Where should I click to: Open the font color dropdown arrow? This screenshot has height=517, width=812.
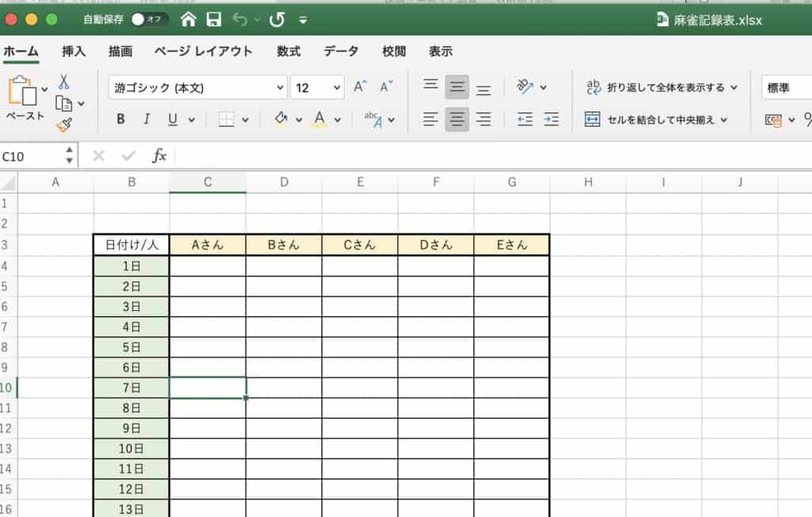338,120
